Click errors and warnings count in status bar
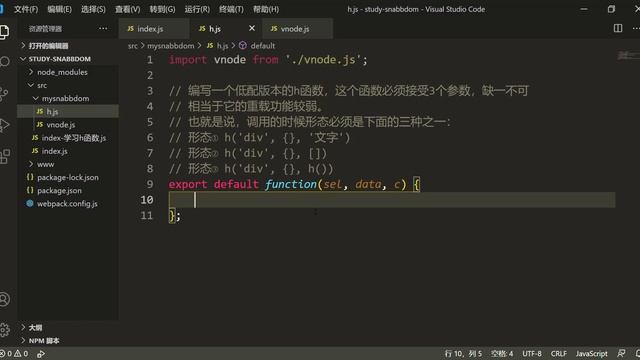Image resolution: width=640 pixels, height=360 pixels. [x=14, y=353]
